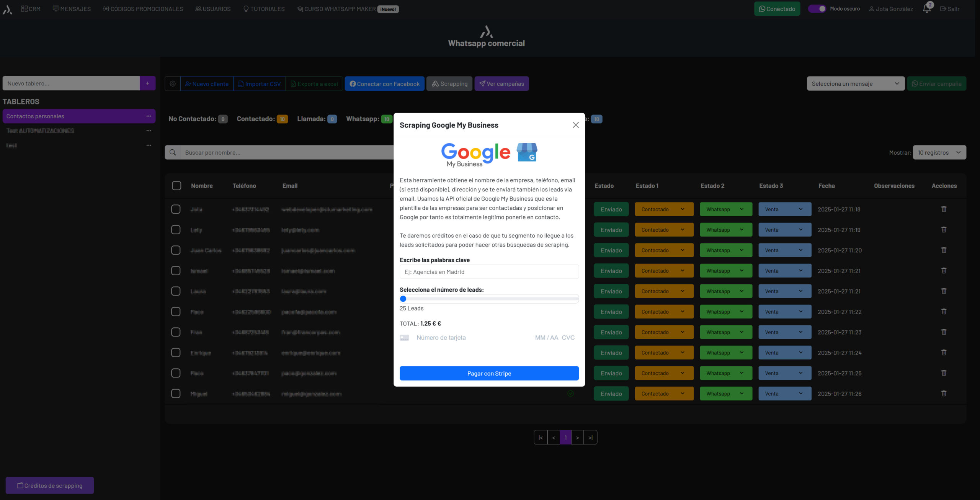
Task: Click the app logo in top left
Action: (7, 9)
